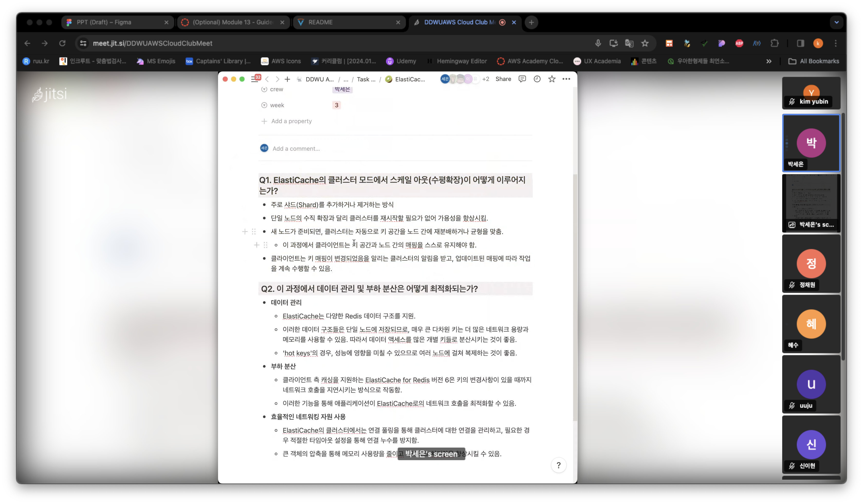Click the Share button in Notion
Viewport: 863px width, 504px height.
click(x=503, y=79)
